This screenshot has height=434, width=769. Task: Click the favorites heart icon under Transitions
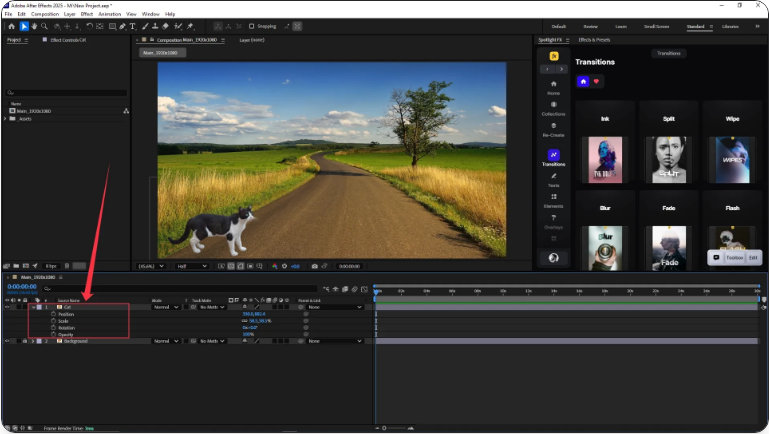click(597, 81)
